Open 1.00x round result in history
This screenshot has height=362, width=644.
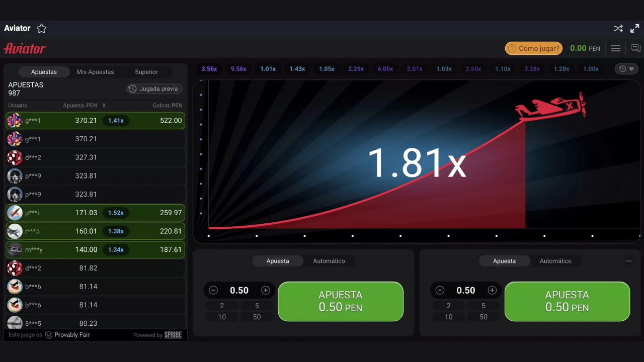(591, 69)
